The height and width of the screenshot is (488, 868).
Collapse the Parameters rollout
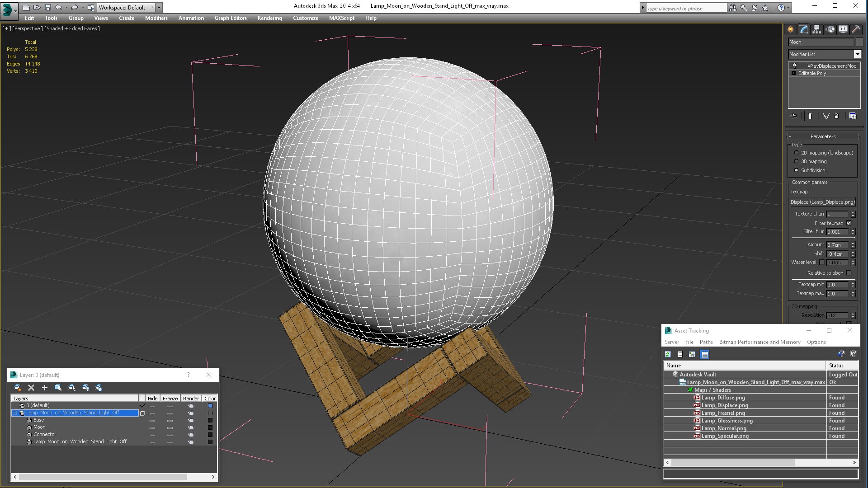790,136
